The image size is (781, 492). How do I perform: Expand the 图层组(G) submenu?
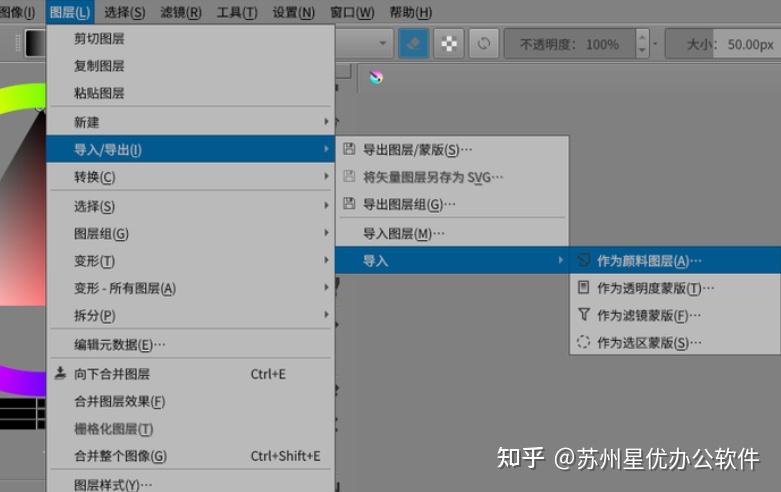[x=191, y=234]
